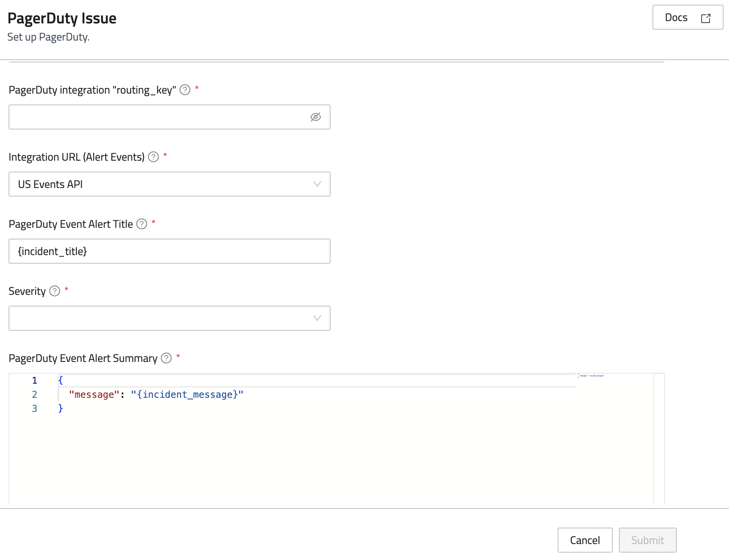Expand the US Events API dropdown
Image resolution: width=729 pixels, height=560 pixels.
click(x=169, y=184)
